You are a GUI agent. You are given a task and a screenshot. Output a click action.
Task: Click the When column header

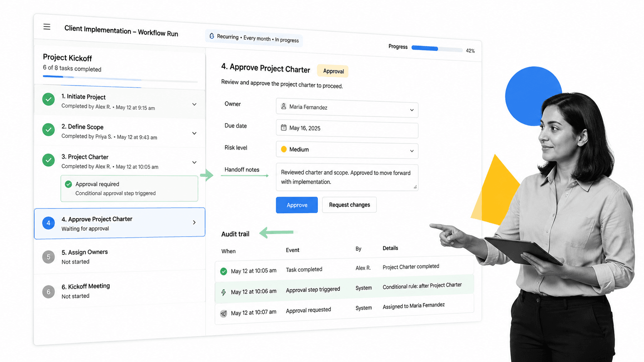click(228, 251)
